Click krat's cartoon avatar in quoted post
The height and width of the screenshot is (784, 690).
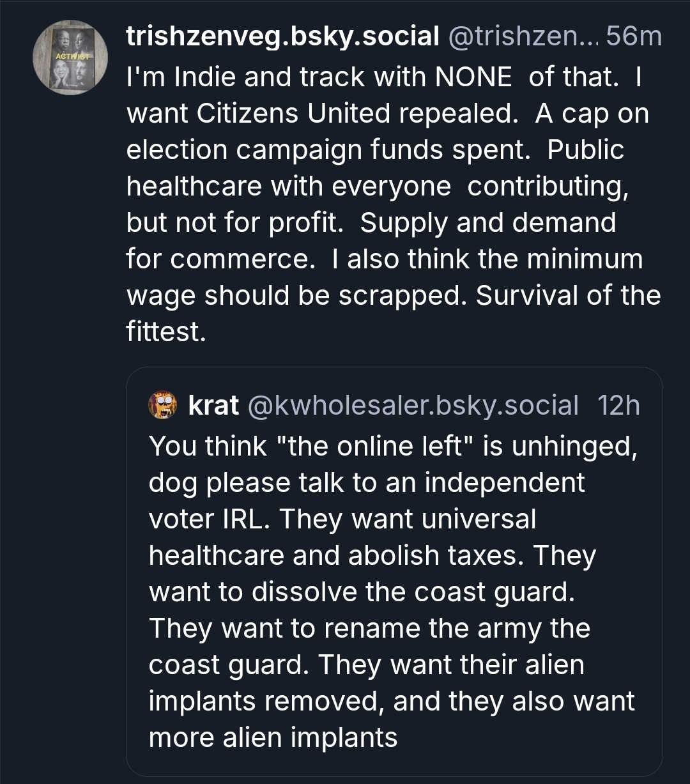164,405
